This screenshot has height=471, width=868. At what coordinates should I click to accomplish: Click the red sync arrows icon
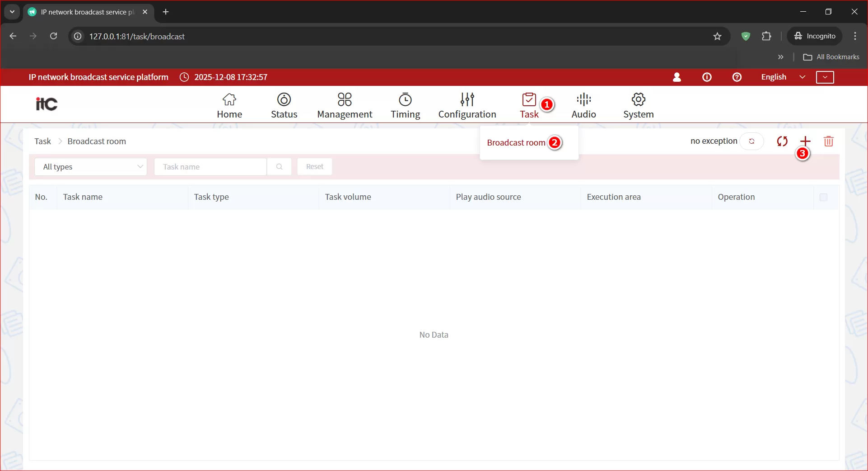coord(782,141)
